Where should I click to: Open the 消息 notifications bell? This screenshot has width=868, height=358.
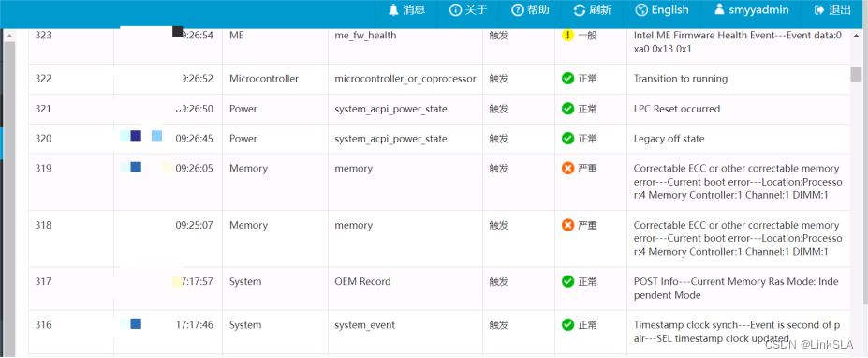[407, 10]
